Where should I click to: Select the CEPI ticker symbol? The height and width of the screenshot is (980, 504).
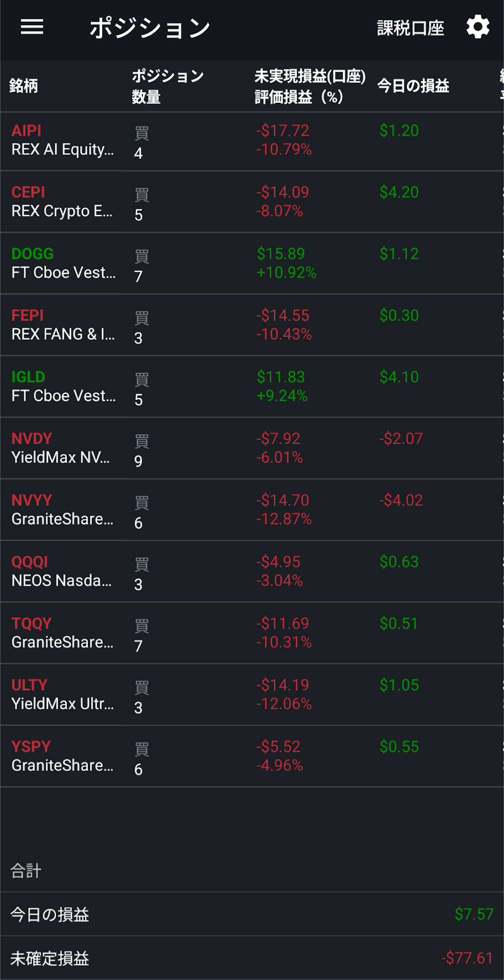pyautogui.click(x=28, y=192)
